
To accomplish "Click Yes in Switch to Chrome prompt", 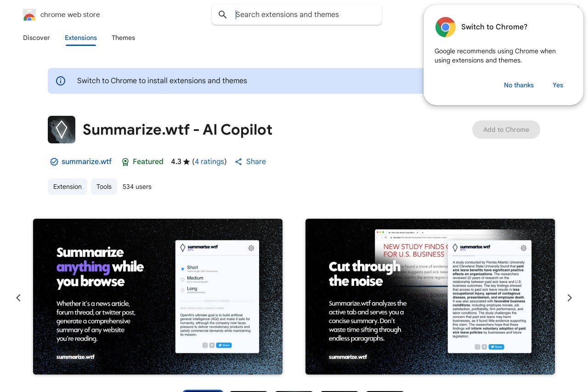I will click(x=558, y=85).
